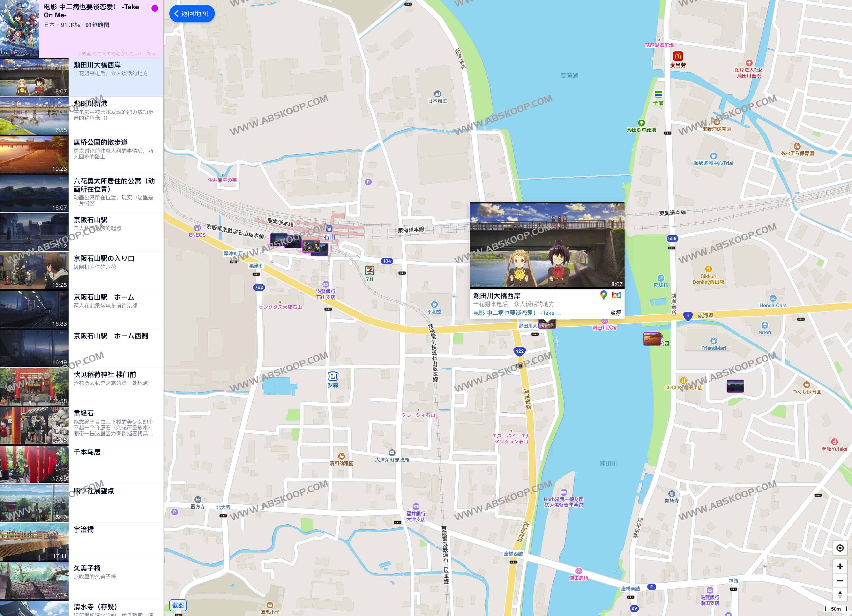Open the 360 street view icon
The width and height of the screenshot is (852, 616).
point(616,295)
